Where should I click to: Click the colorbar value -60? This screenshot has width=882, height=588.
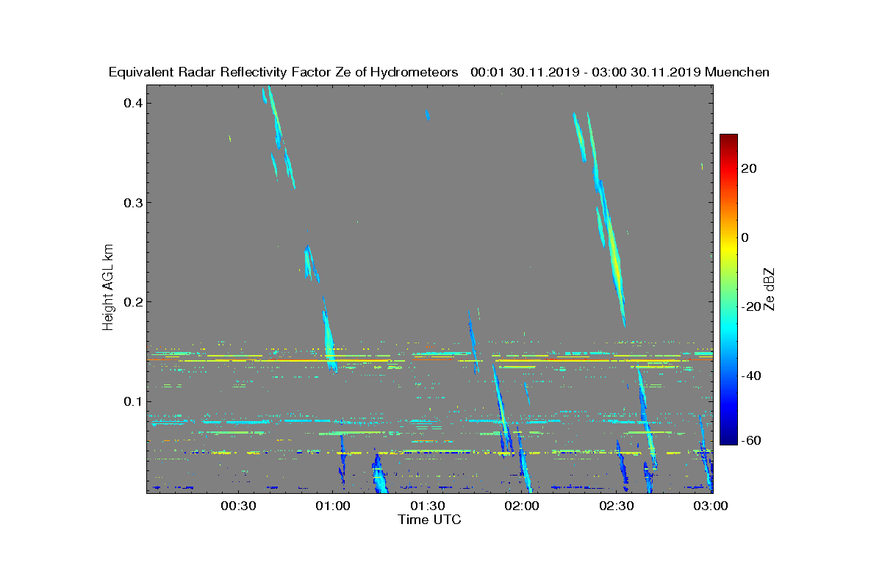pyautogui.click(x=752, y=440)
